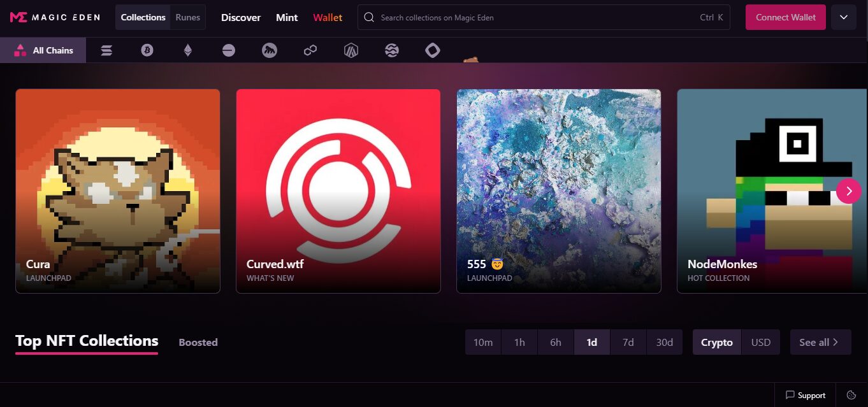
Task: Open the NodeMonkes hot collection card
Action: (772, 191)
